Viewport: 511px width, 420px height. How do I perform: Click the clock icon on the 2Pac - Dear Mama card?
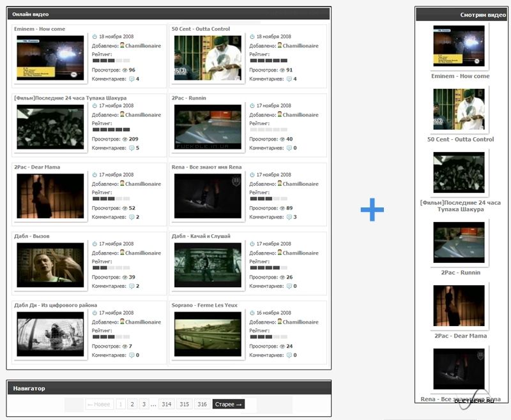click(x=95, y=174)
